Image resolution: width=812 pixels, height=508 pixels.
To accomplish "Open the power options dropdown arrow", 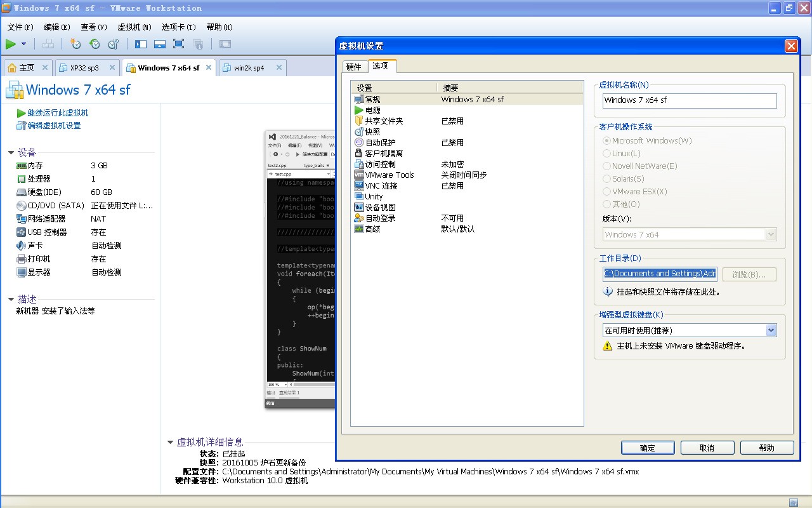I will [24, 44].
